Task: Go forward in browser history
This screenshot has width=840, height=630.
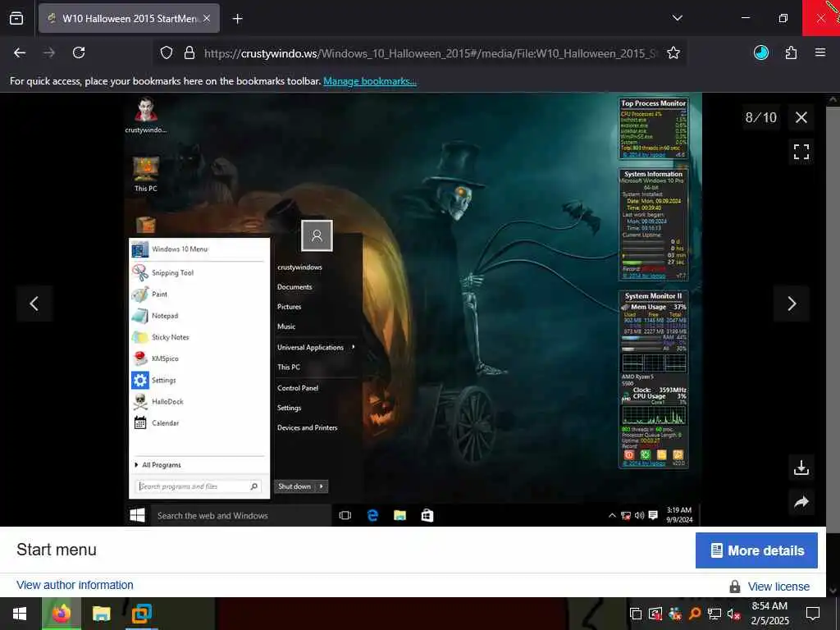Action: (x=49, y=52)
